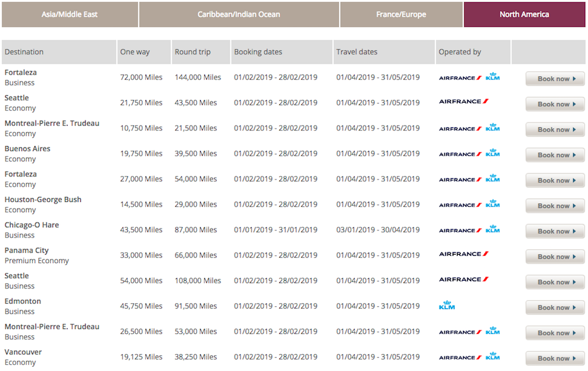Click KLM logo in Montreal Business row
Image resolution: width=588 pixels, height=371 pixels.
pyautogui.click(x=492, y=330)
